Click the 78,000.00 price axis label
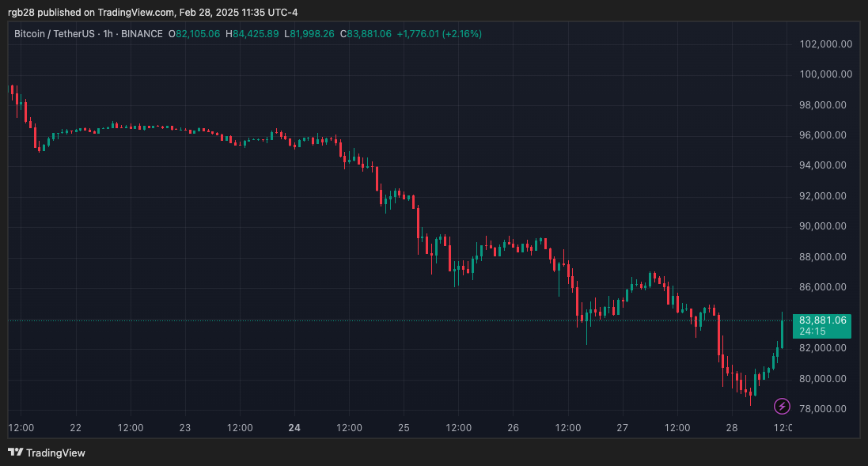 click(x=823, y=409)
